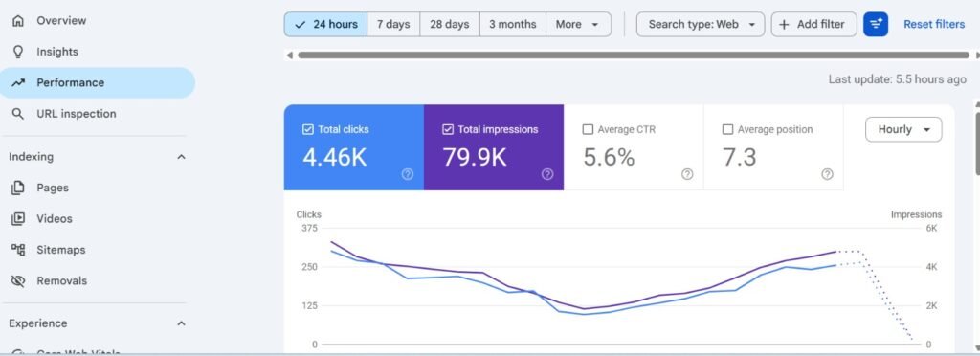Click the Insights lightbulb icon
980x356 pixels.
pyautogui.click(x=18, y=52)
